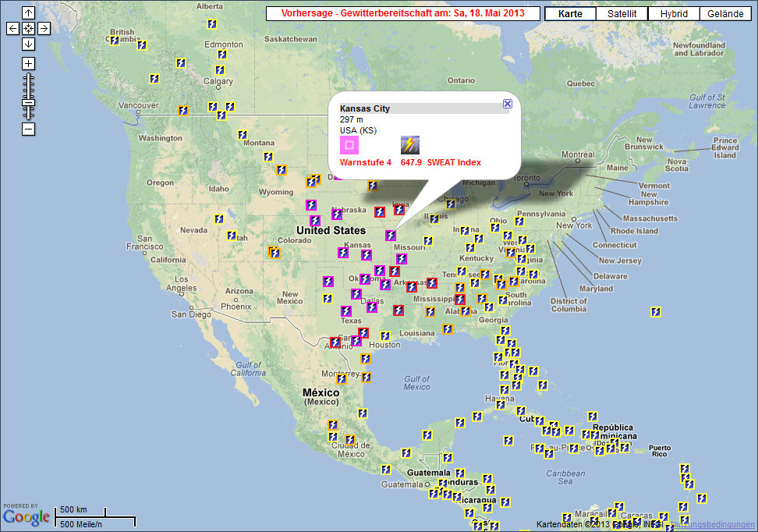Select the orange marker at Monterrey

tap(342, 379)
